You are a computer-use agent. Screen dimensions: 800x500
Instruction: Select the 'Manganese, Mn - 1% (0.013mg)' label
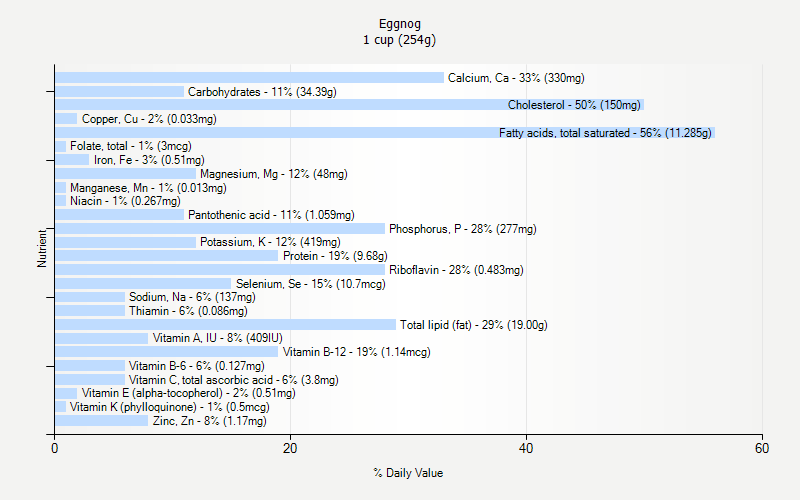[x=148, y=188]
